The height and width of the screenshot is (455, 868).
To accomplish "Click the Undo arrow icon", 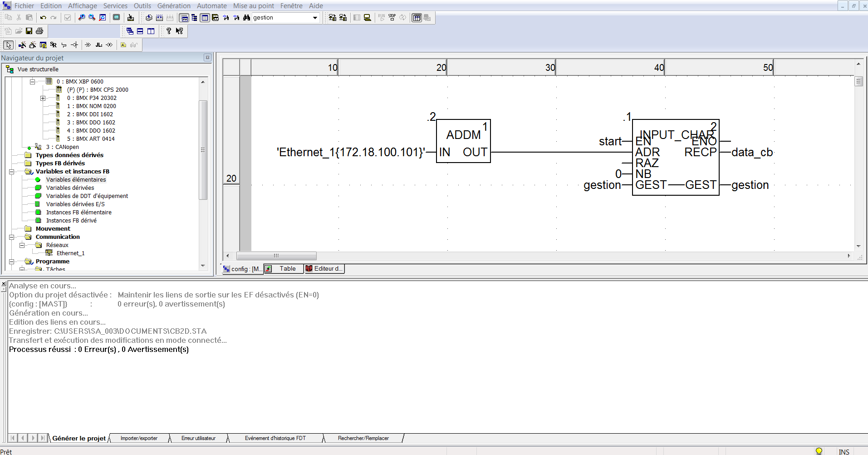I will point(43,18).
